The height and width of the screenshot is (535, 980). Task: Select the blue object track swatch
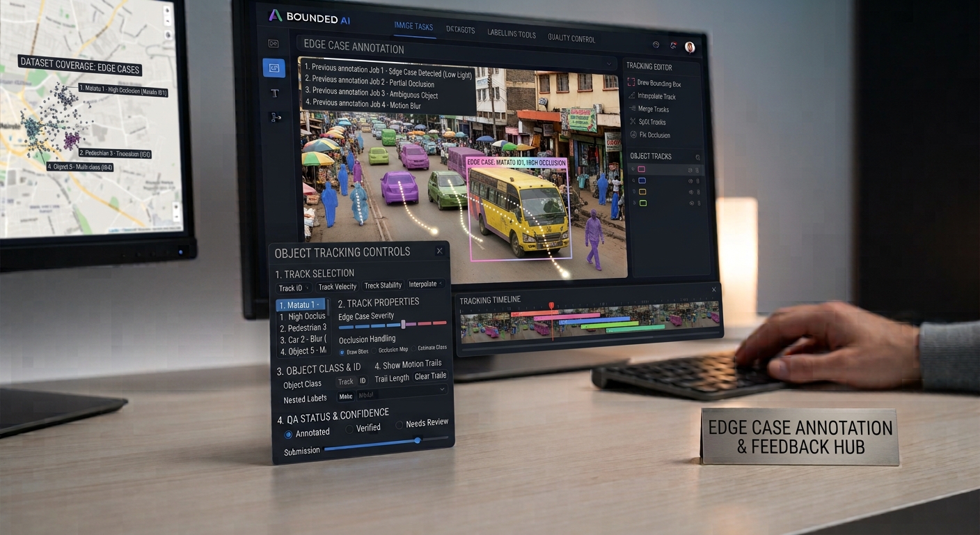point(642,180)
